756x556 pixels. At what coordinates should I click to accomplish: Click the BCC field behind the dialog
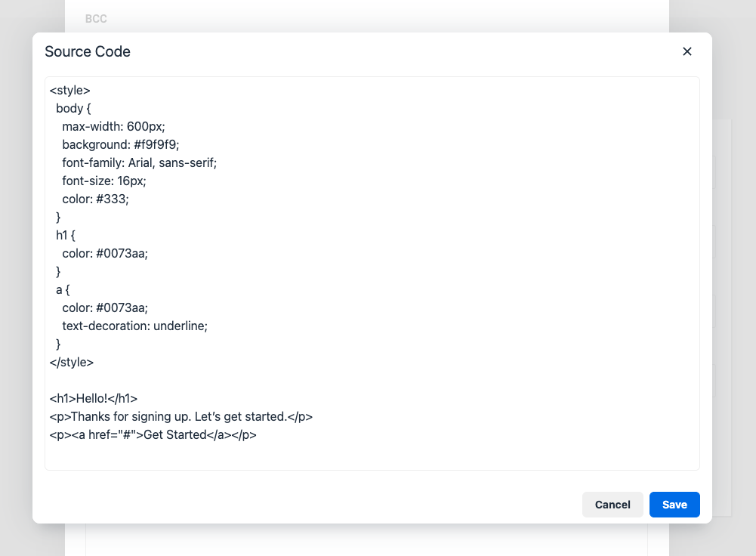click(x=96, y=19)
